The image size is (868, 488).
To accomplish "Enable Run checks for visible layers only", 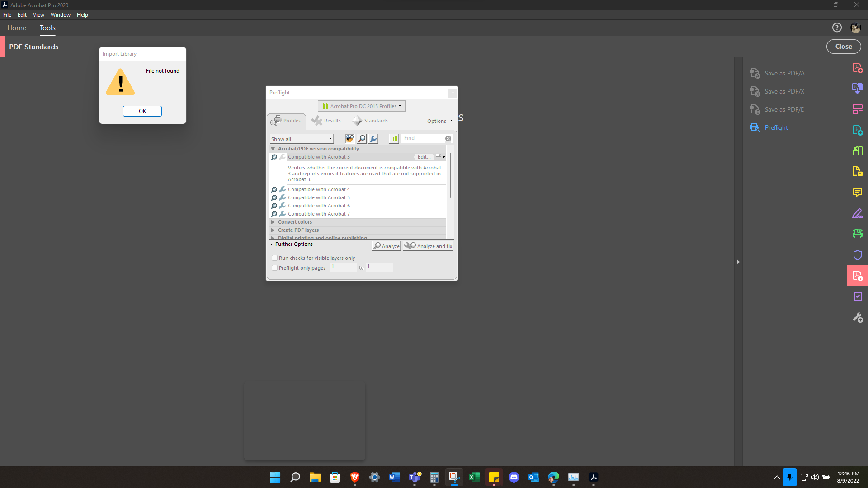I will point(274,258).
